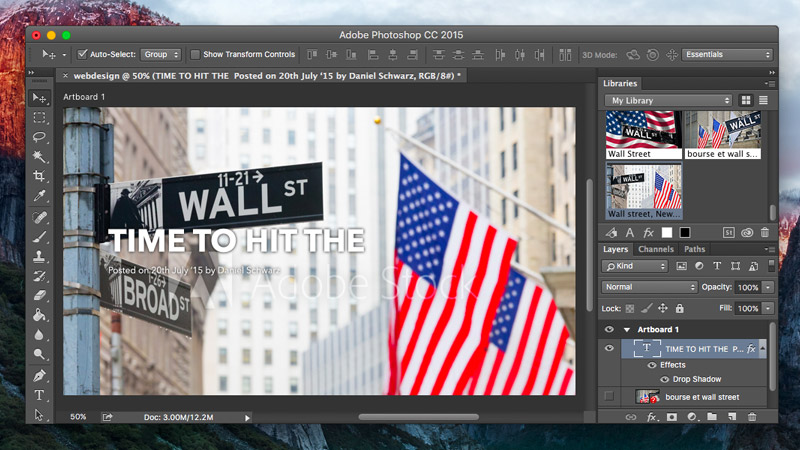
Task: Toggle lock transparent pixels
Action: [x=630, y=308]
